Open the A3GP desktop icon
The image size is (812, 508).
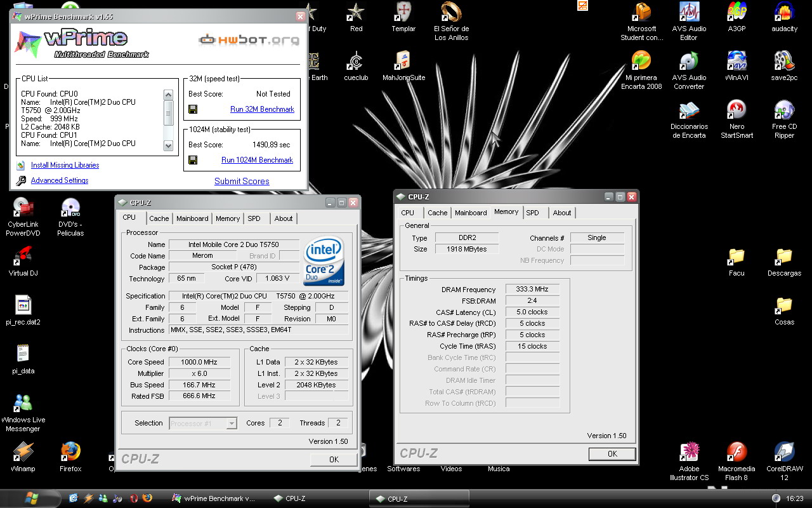[737, 17]
